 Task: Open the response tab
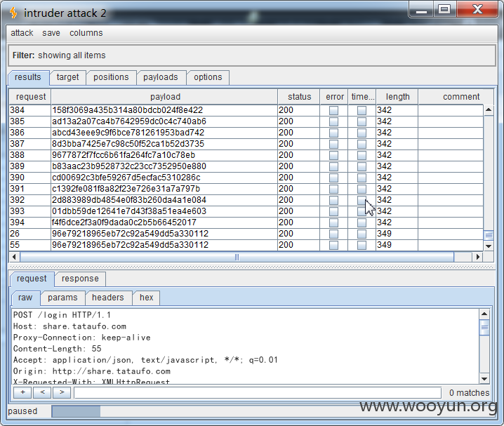[80, 279]
